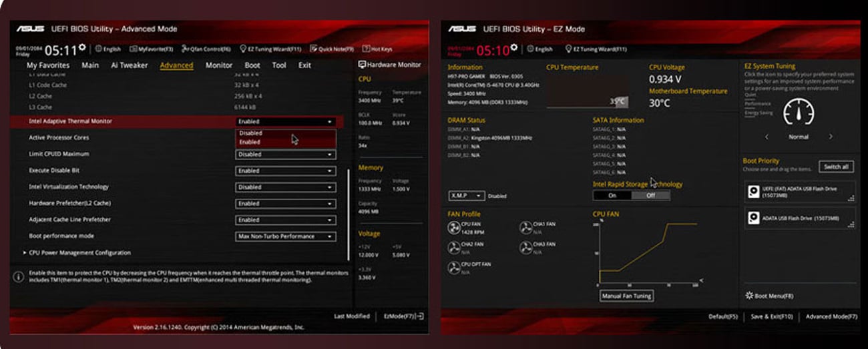Open time settings gear in Advanced Mode
This screenshot has width=868, height=349.
(82, 47)
